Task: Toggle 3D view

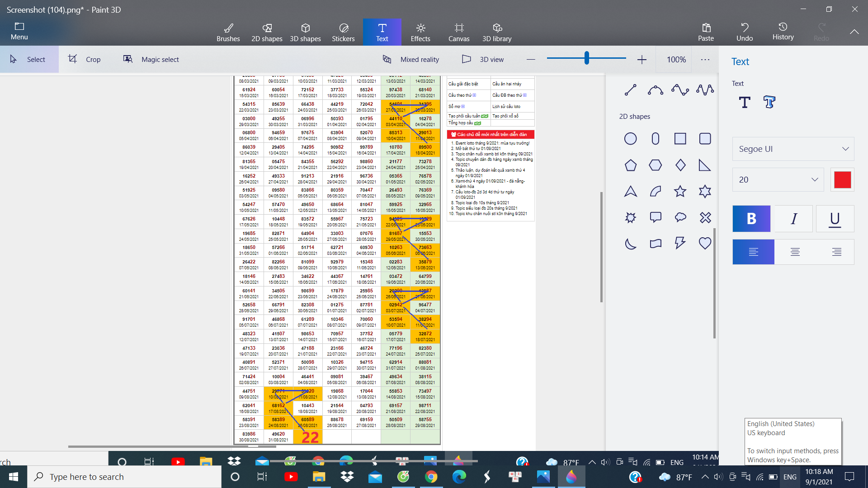Action: [483, 59]
